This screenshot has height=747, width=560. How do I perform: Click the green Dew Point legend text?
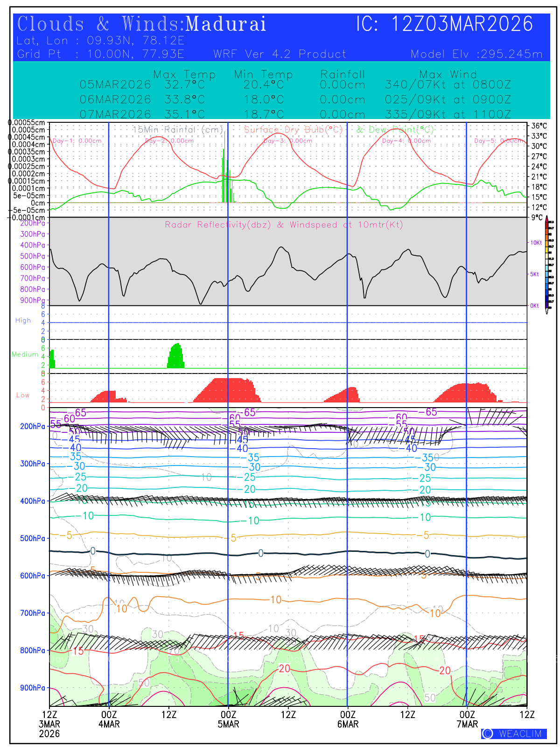coord(395,130)
